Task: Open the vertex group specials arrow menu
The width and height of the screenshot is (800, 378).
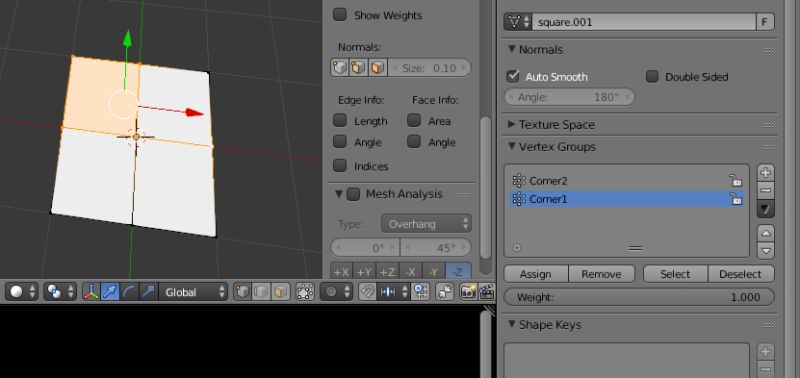Action: tap(765, 209)
